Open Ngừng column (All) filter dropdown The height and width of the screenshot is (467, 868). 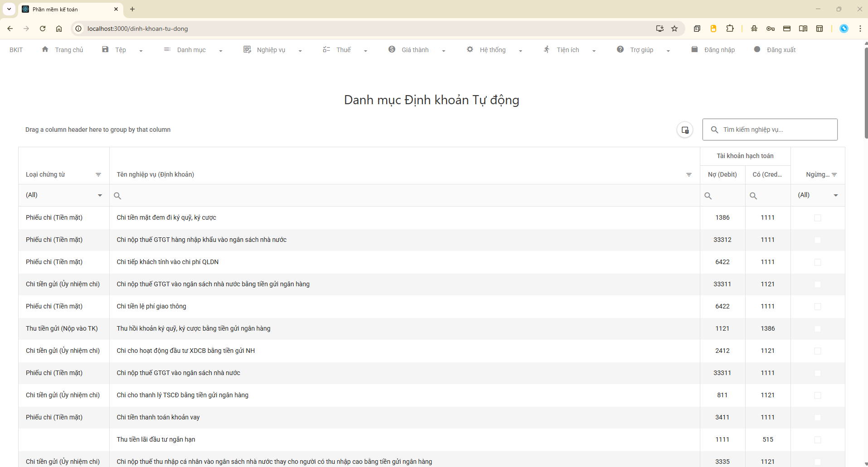(836, 195)
